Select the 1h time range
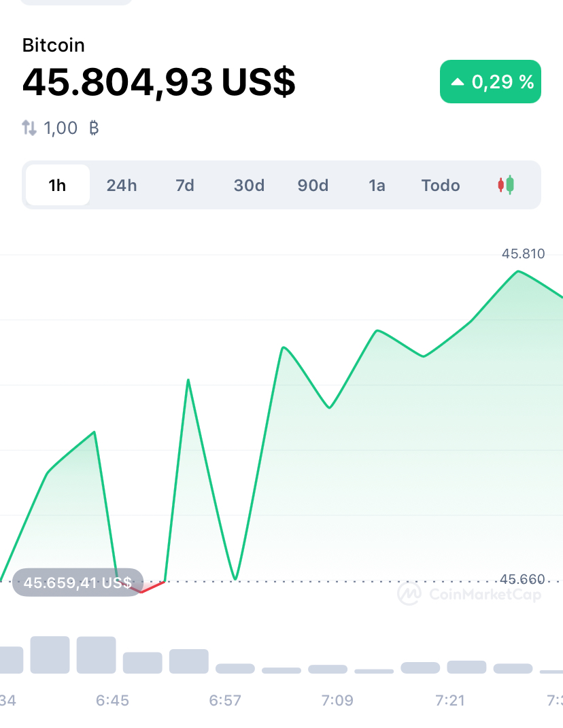 [58, 186]
